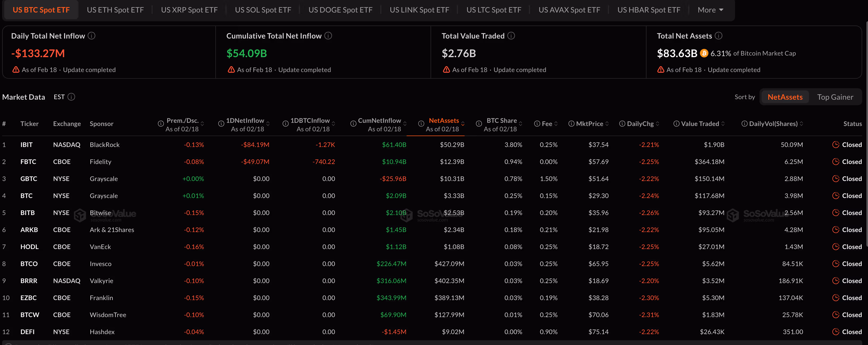This screenshot has height=345, width=868.
Task: Click the GBTC ticker in the table
Action: pyautogui.click(x=29, y=179)
